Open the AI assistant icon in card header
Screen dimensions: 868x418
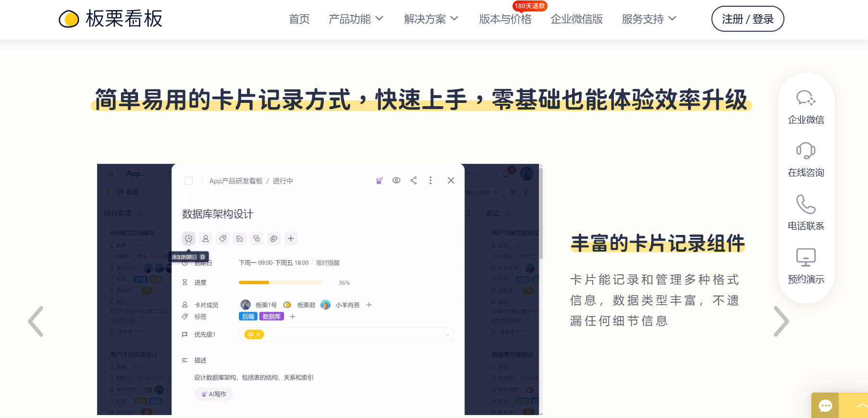tap(379, 181)
